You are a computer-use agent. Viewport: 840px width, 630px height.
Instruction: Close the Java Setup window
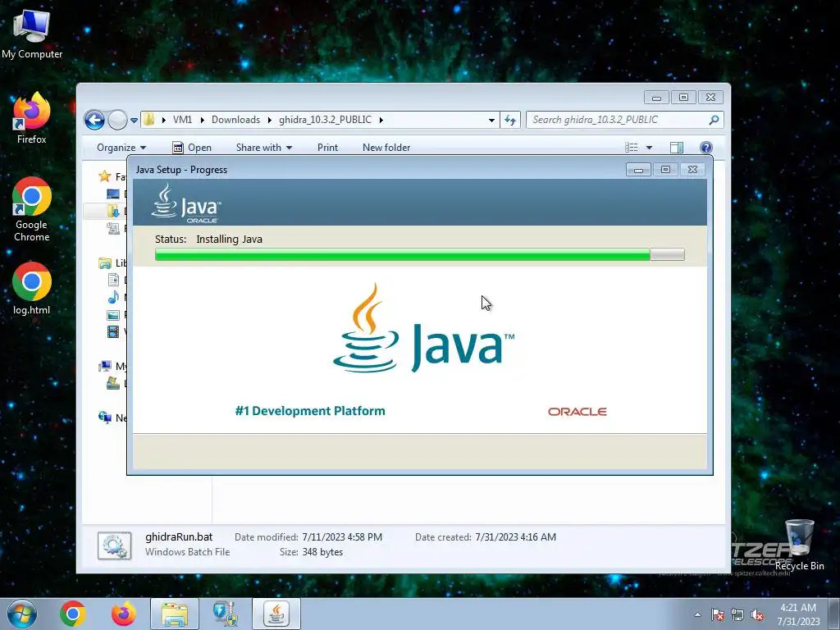692,170
